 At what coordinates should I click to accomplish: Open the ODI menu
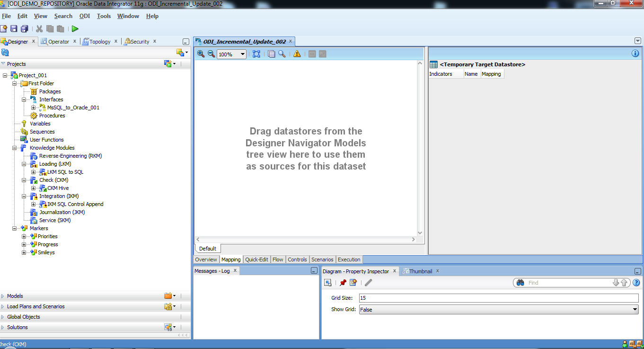point(84,16)
